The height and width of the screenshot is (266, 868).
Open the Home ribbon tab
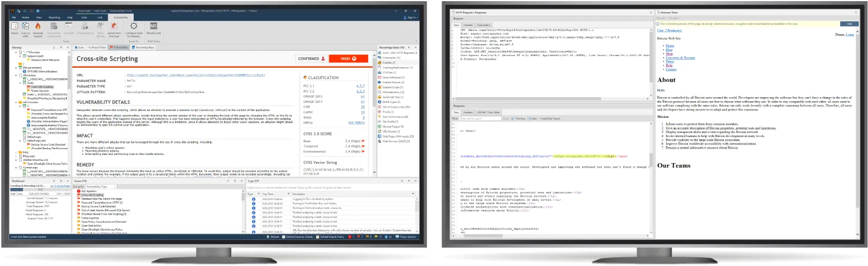coord(25,18)
